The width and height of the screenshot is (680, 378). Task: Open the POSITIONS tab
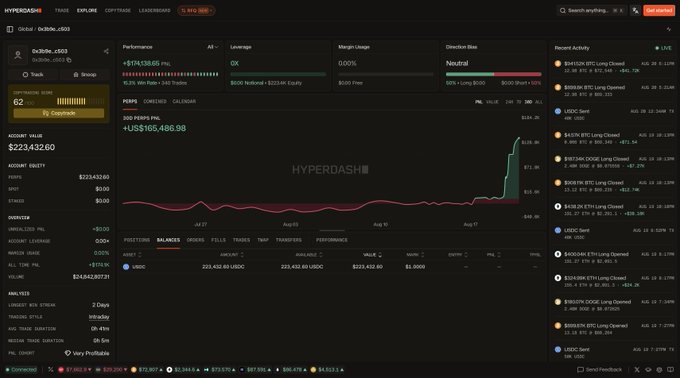[137, 240]
